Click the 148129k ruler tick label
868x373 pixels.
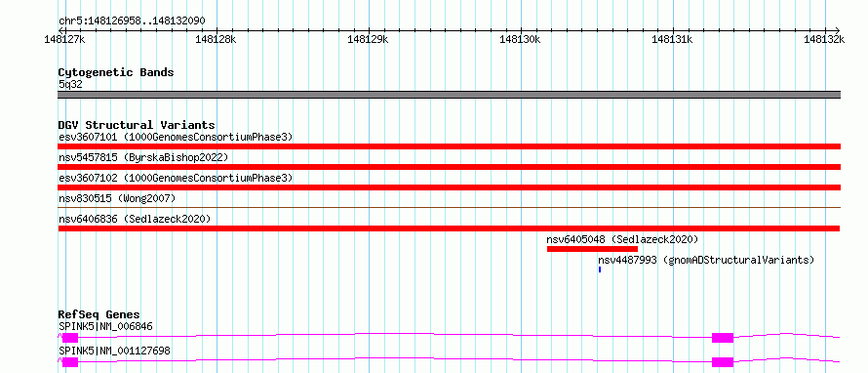click(x=368, y=39)
